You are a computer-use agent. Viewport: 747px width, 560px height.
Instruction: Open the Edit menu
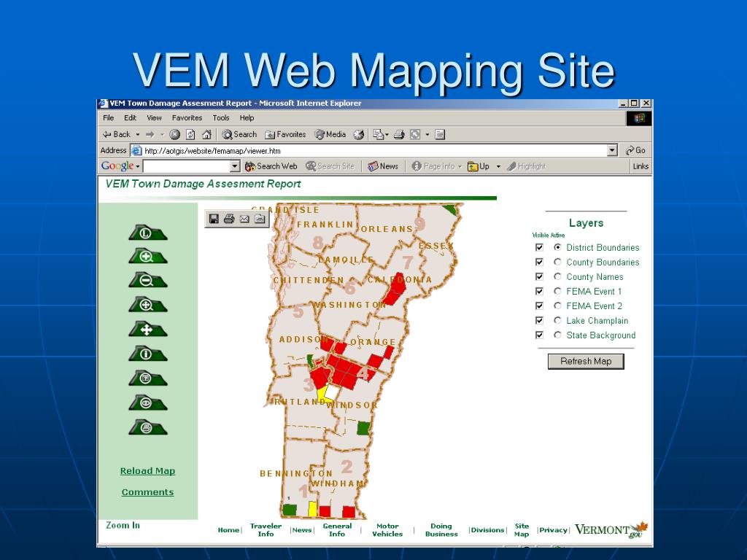click(130, 117)
